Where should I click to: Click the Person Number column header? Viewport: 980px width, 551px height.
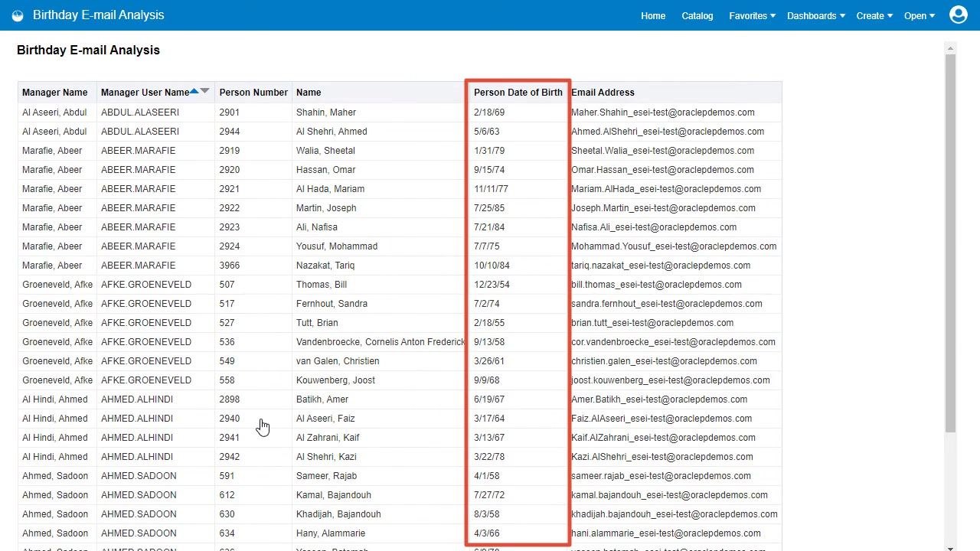coord(253,93)
